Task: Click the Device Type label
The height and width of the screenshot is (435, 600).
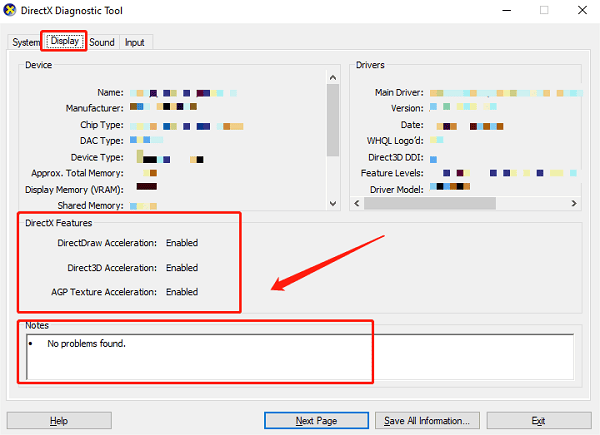Action: [97, 157]
